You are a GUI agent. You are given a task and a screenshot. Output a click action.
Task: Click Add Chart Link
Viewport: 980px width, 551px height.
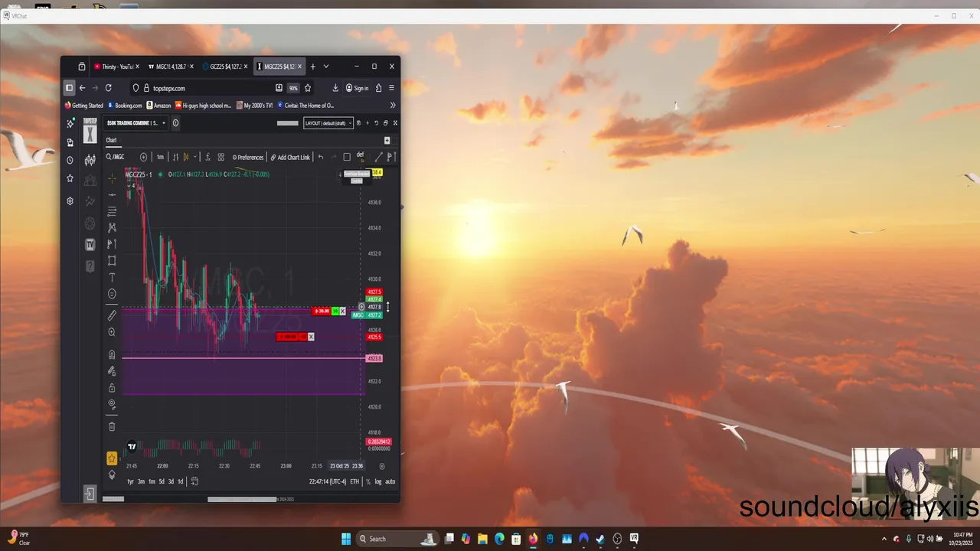pos(290,157)
